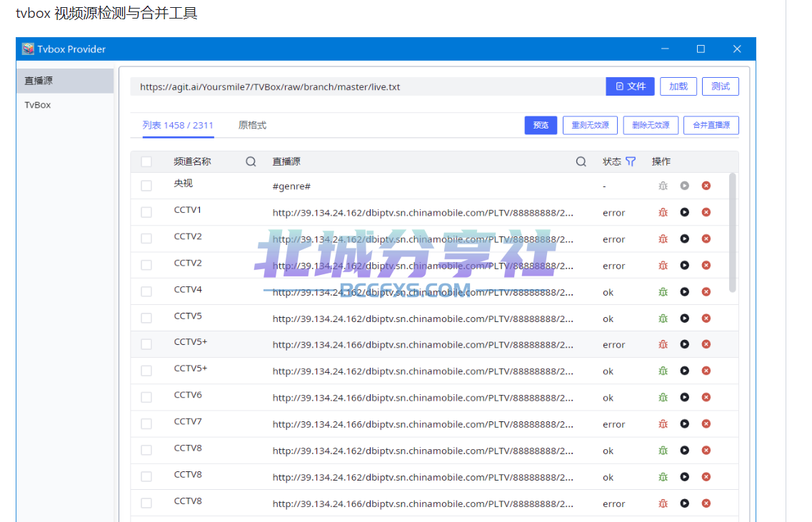
Task: Play the CCTV4 stream
Action: pyautogui.click(x=685, y=292)
